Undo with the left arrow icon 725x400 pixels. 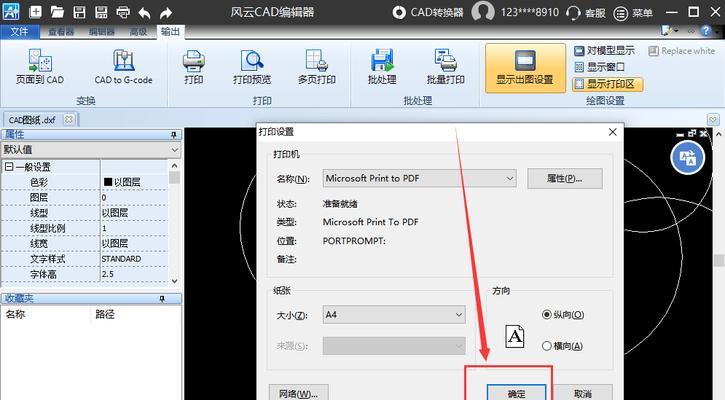(144, 12)
